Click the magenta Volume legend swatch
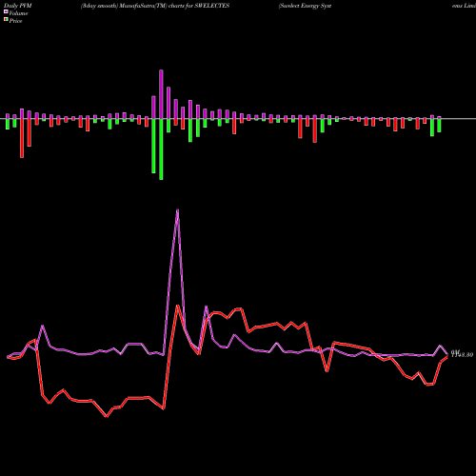 [x=6, y=11]
